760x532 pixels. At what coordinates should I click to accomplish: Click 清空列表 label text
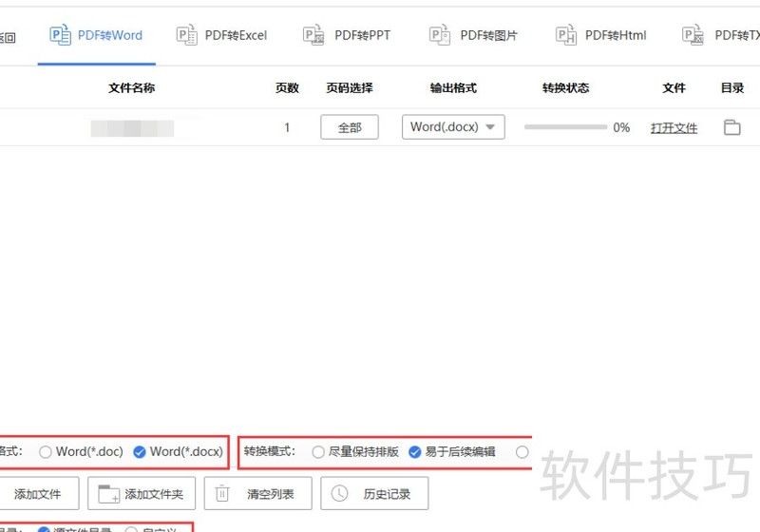click(x=271, y=494)
